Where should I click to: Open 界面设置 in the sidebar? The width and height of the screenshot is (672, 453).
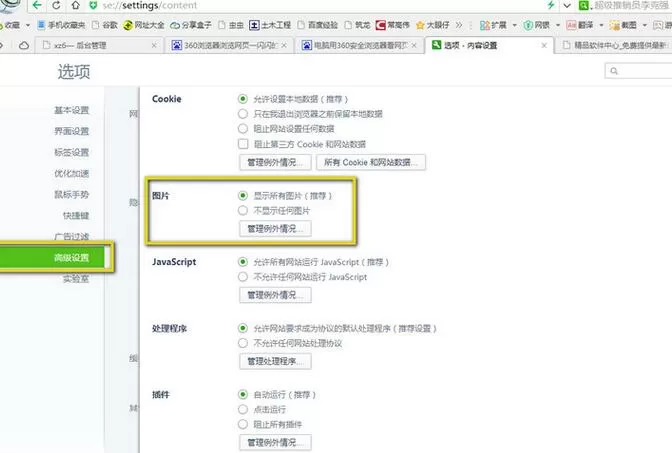pos(72,131)
